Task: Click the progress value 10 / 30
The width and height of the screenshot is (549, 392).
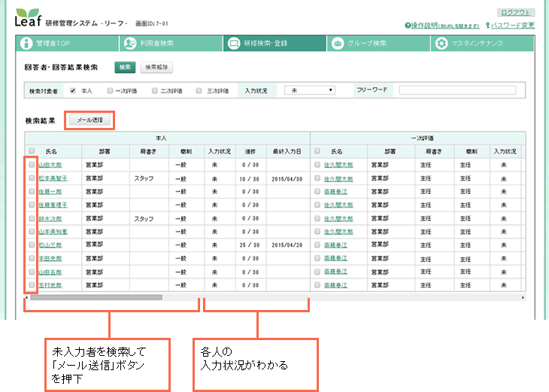Action: 250,179
